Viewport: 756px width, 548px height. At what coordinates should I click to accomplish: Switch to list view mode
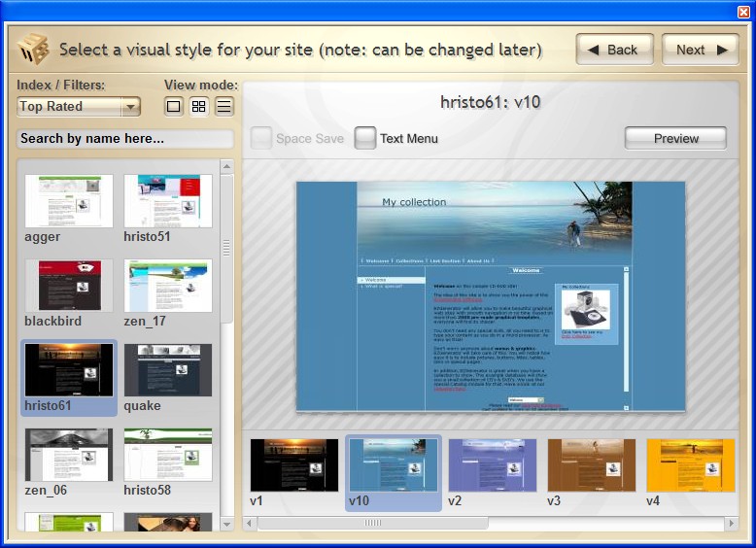[x=224, y=107]
